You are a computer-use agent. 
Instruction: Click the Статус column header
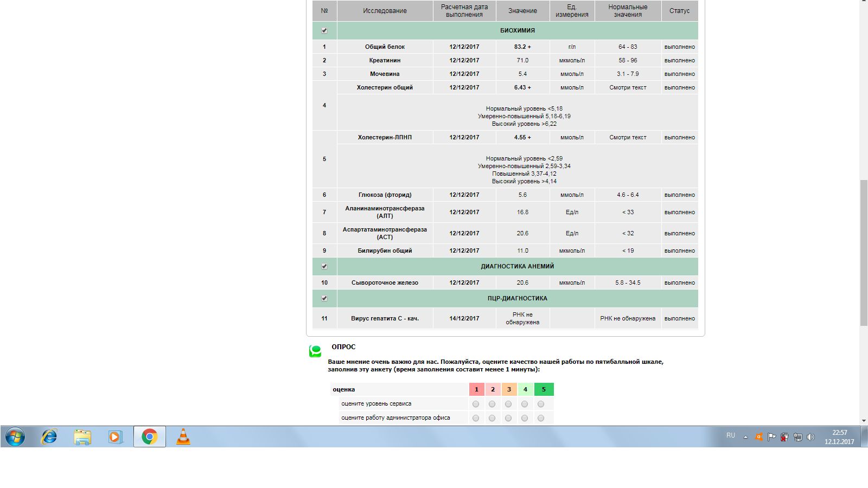679,11
